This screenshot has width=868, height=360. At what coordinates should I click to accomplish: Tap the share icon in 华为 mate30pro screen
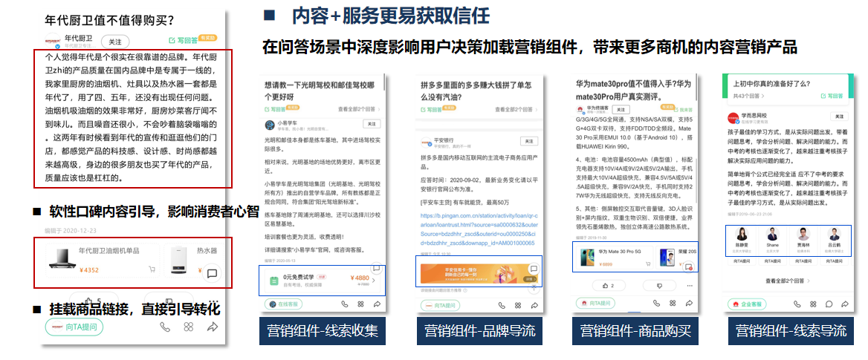(x=689, y=303)
